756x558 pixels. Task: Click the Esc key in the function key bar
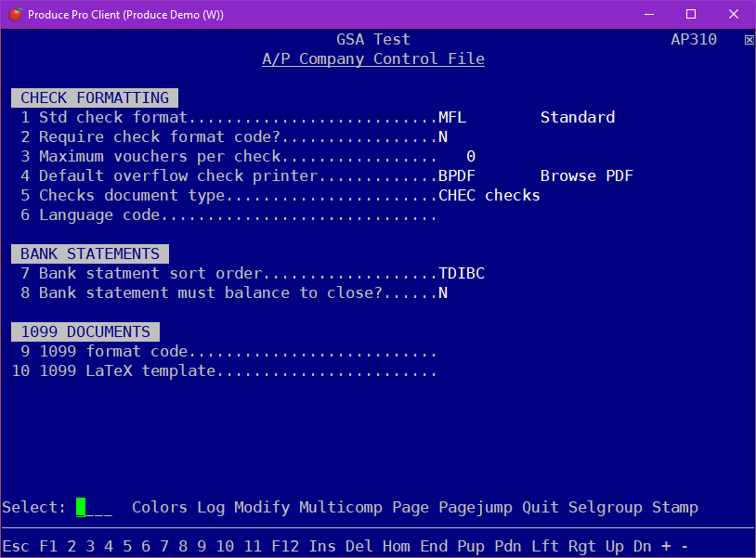tap(16, 547)
